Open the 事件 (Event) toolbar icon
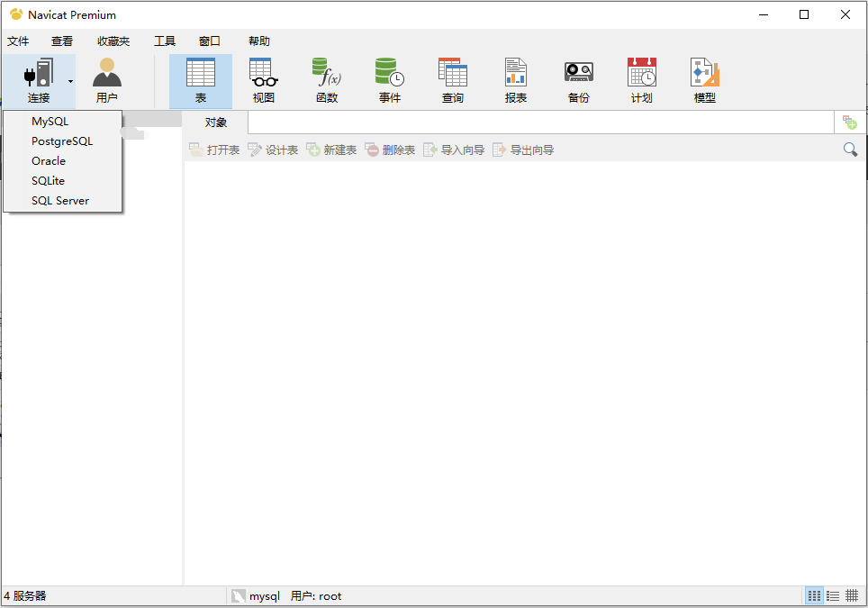 click(x=390, y=81)
